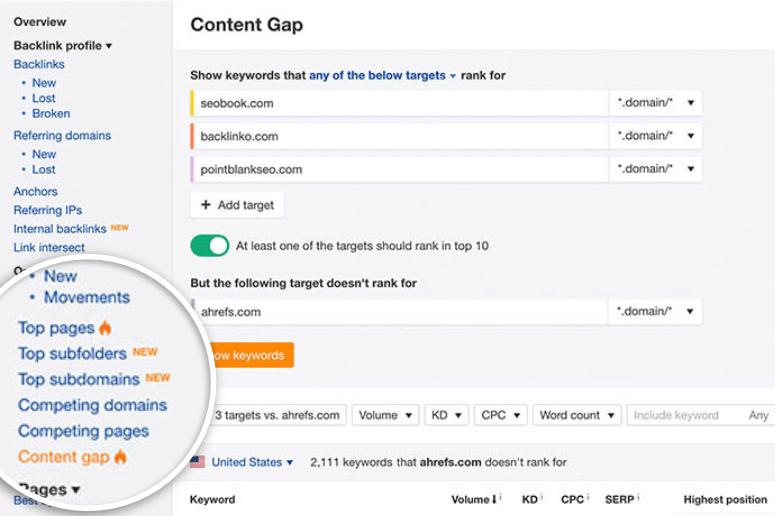Click the flame icon beside Content gap
The width and height of the screenshot is (775, 516).
pos(120,457)
